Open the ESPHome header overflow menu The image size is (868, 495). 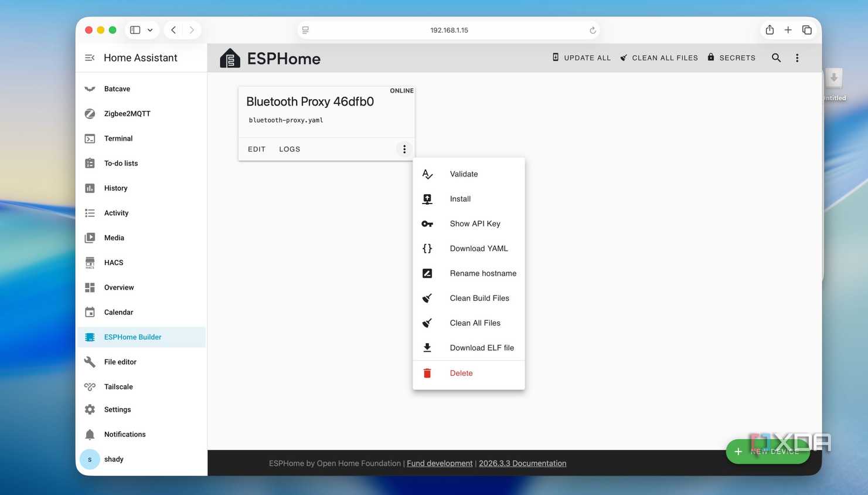tap(797, 57)
